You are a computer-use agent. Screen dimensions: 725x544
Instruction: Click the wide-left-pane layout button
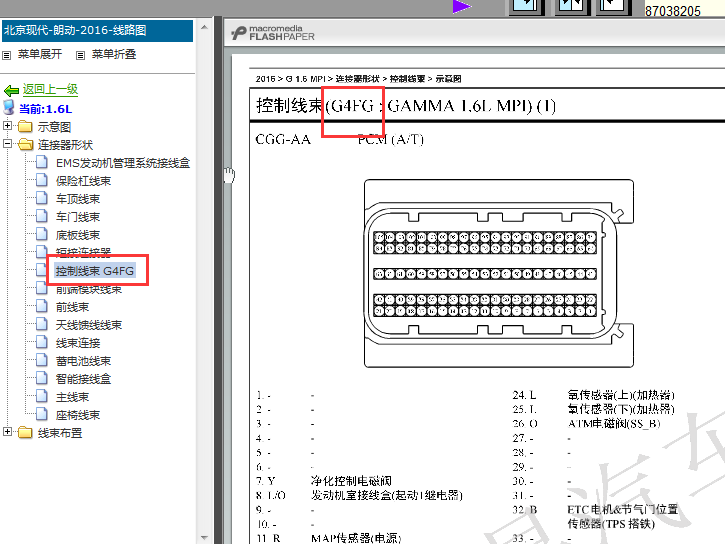[x=527, y=6]
